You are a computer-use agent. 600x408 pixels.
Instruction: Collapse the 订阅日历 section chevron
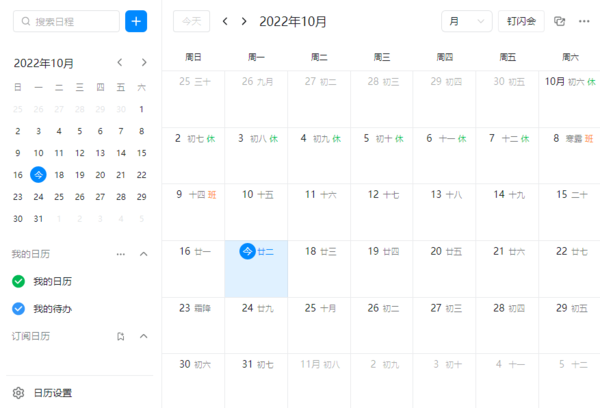(143, 336)
